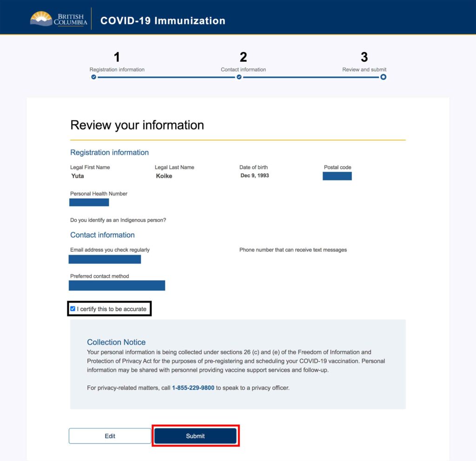Click the date of birth Dec 9, 1993
The image size is (476, 461).
255,176
